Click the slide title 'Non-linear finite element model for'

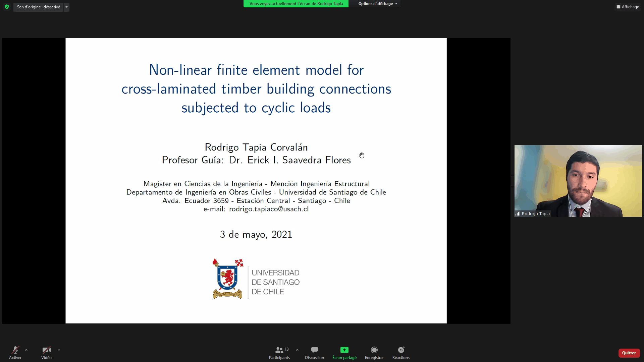256,70
